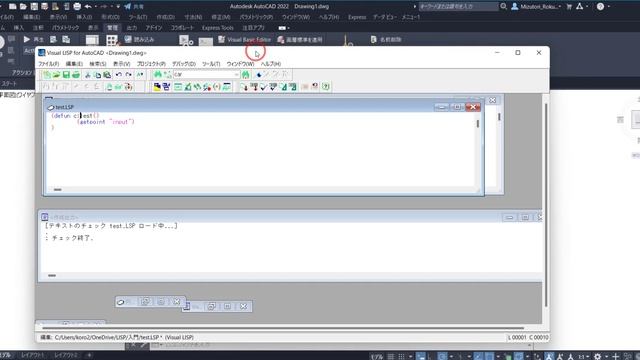
Task: Click the Load Selection icon in Tools toolbar
Action: (x=253, y=87)
